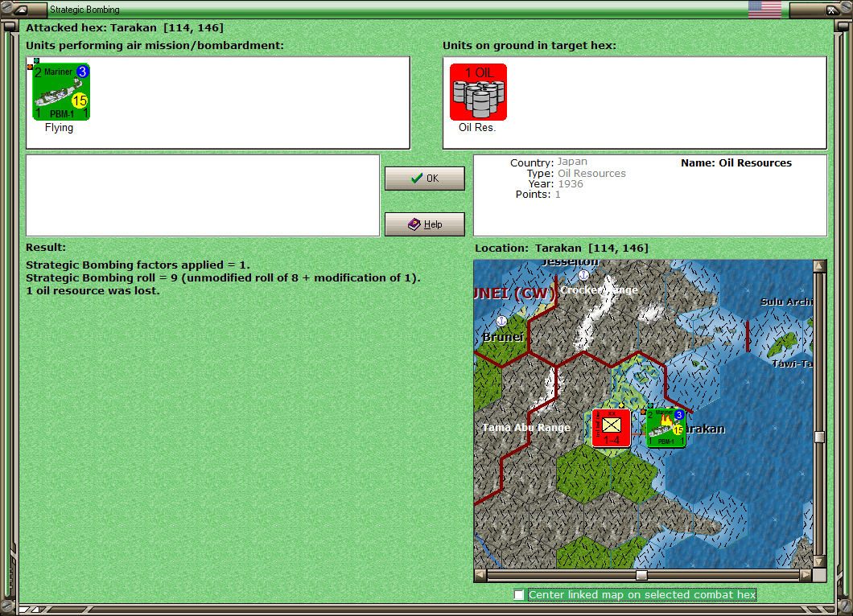
Task: Click the anchor port icon at Brunei
Action: 501,320
